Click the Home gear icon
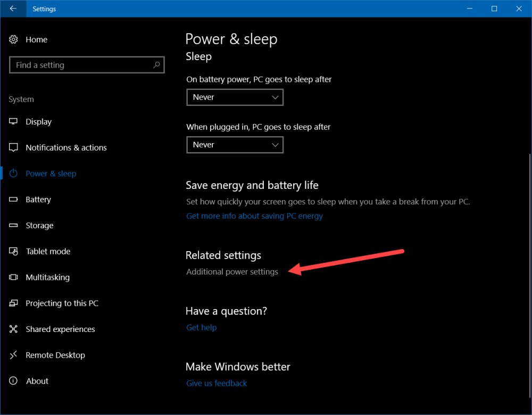 (x=13, y=39)
